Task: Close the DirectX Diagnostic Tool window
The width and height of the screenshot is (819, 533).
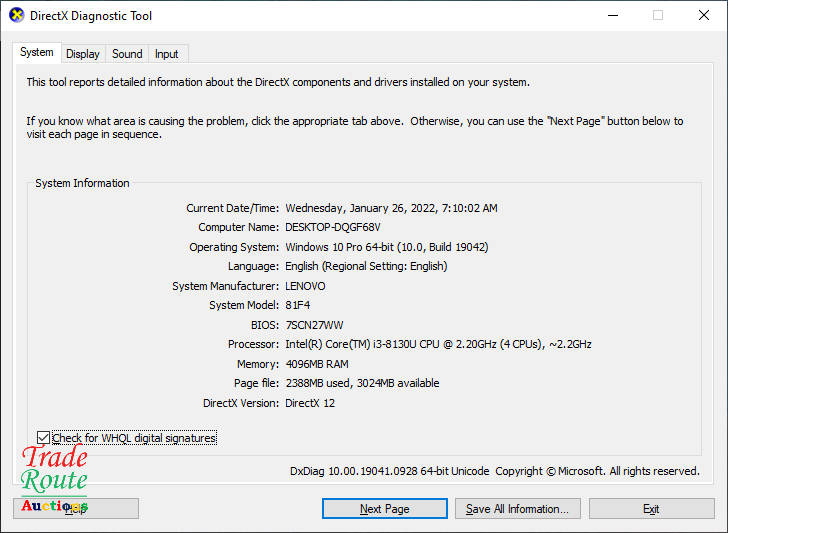Action: [x=704, y=16]
